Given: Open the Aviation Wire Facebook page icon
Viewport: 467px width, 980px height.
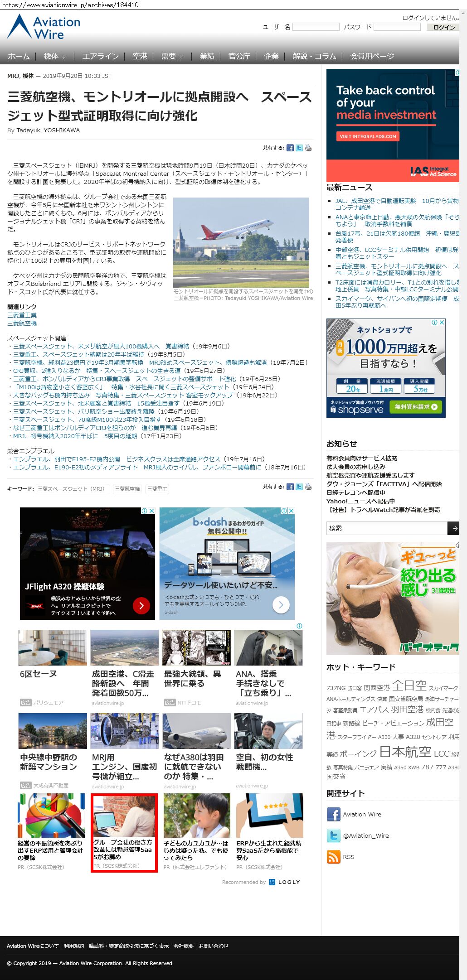Looking at the screenshot, I should tap(334, 814).
